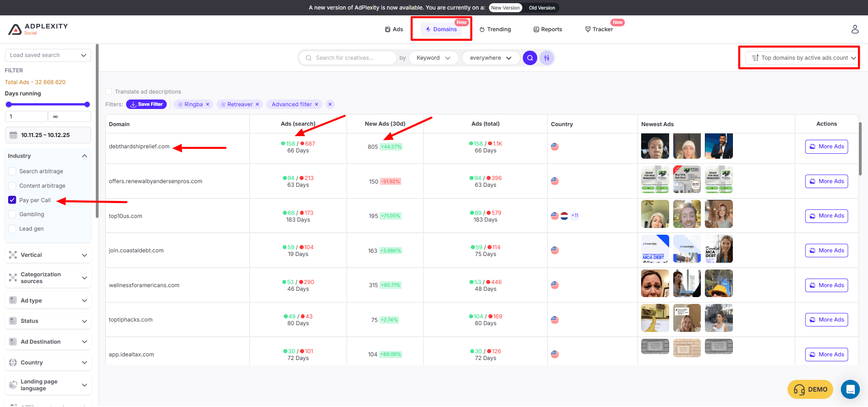Image resolution: width=868 pixels, height=407 pixels.
Task: Click the right Days running slider handle
Action: point(87,104)
